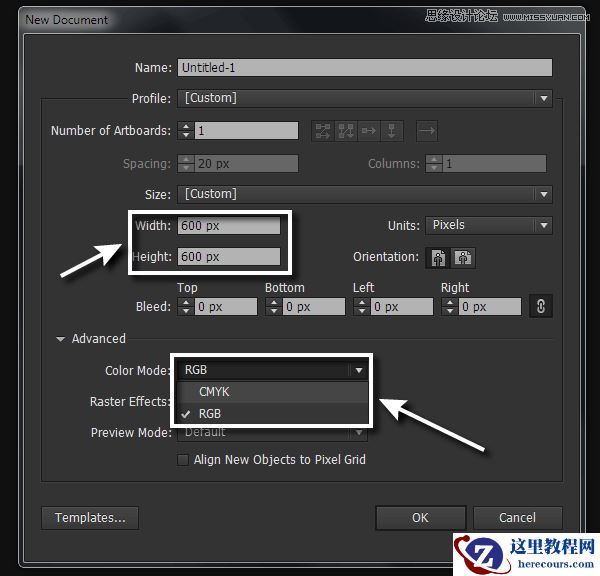Viewport: 600px width, 576px height.
Task: Click the Right bleed field
Action: click(490, 307)
